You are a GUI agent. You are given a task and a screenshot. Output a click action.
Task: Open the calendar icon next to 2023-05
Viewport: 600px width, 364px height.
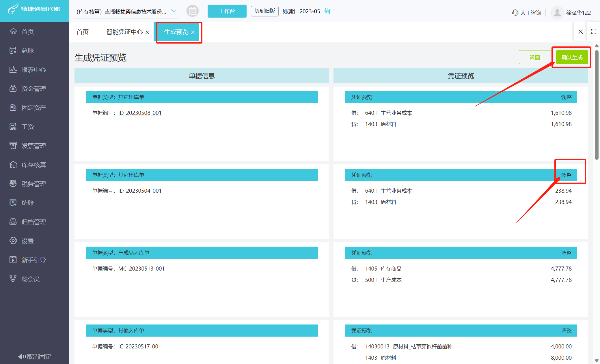pyautogui.click(x=327, y=11)
